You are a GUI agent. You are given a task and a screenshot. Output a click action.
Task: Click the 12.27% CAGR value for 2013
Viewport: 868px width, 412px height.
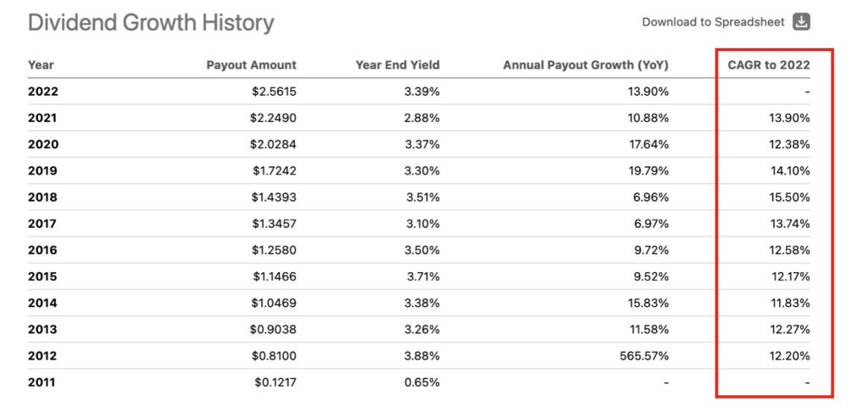pyautogui.click(x=789, y=330)
